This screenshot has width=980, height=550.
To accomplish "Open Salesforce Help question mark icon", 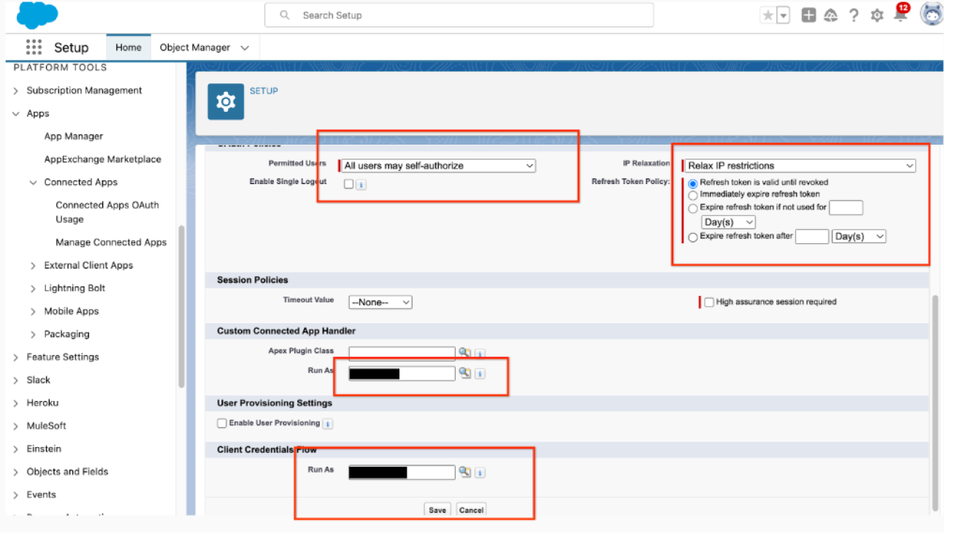I will point(853,15).
